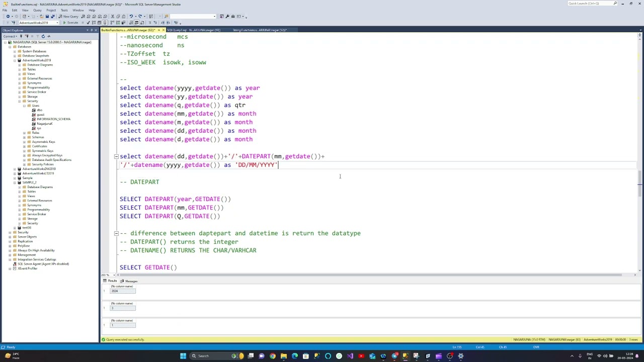The width and height of the screenshot is (644, 362).
Task: Open Google Chrome from taskbar
Action: coord(272,356)
